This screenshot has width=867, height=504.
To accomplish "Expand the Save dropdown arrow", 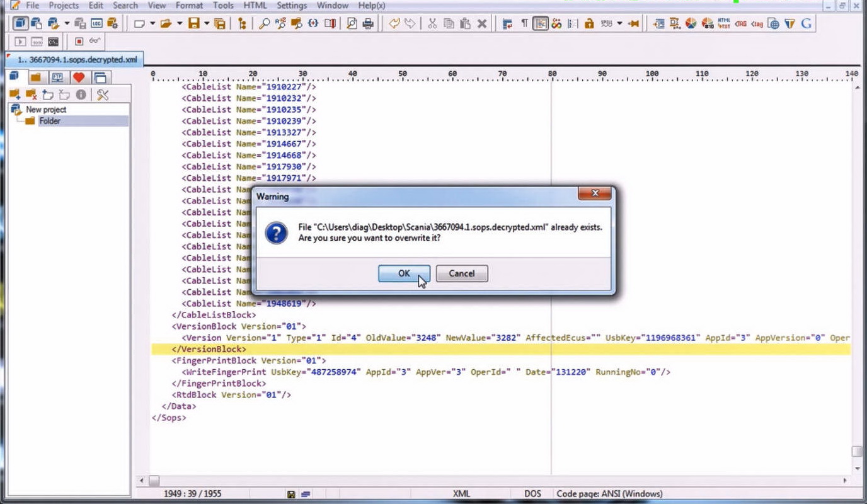I will click(x=207, y=24).
